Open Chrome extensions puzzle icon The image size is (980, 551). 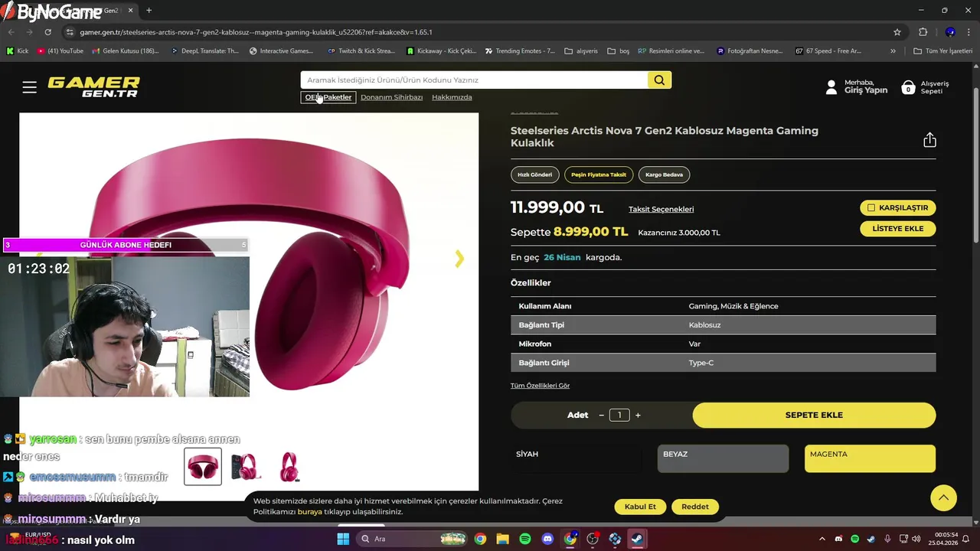point(923,32)
